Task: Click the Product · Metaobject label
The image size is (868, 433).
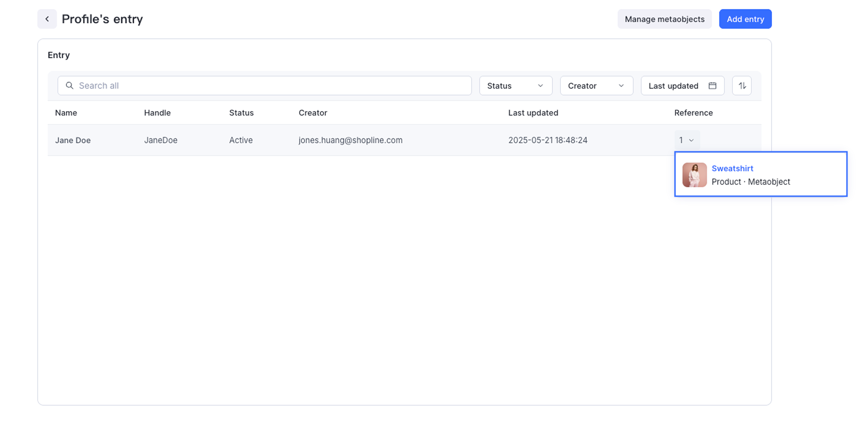Action: 751,182
